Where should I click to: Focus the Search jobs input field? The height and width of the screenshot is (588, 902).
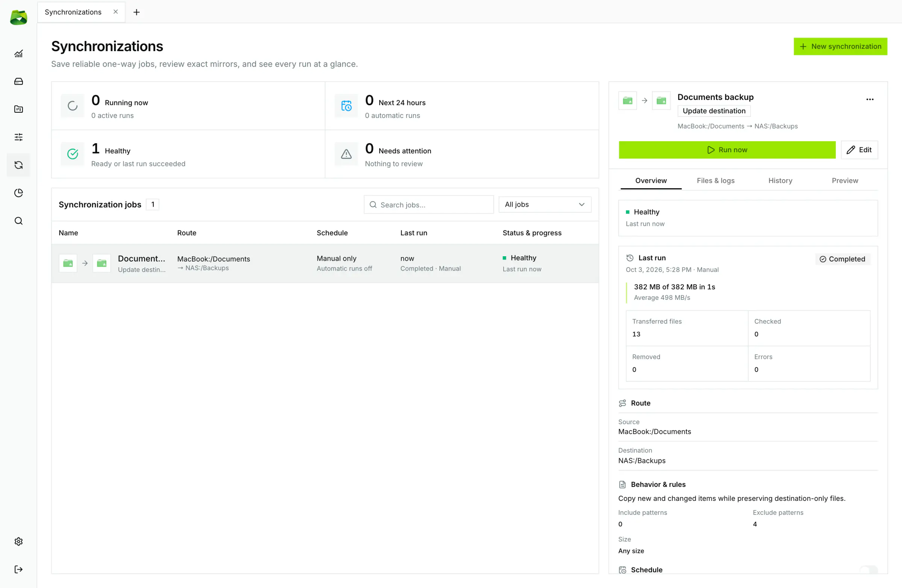pyautogui.click(x=429, y=205)
